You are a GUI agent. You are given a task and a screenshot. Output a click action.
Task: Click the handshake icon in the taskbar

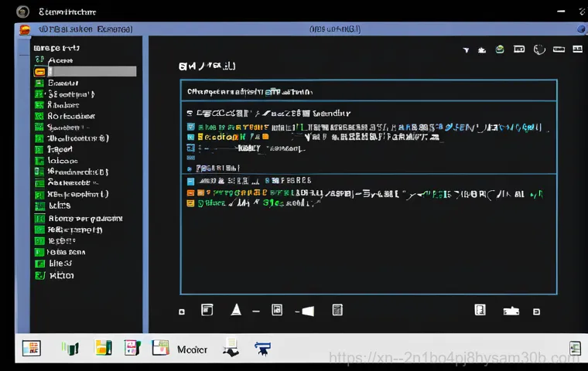click(230, 348)
